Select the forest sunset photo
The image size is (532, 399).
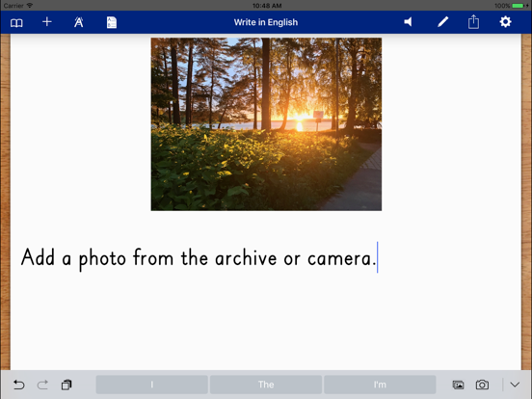[x=266, y=124]
